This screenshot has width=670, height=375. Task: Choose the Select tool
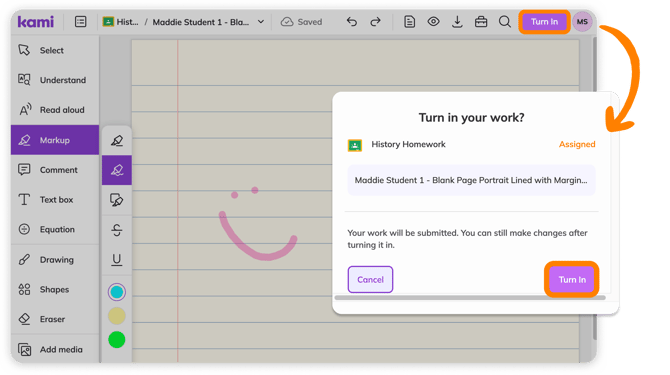55,50
